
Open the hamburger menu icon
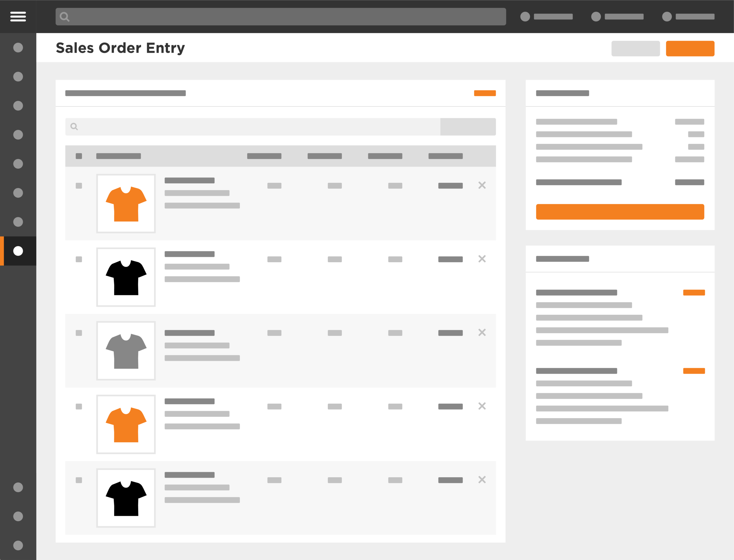point(18,16)
